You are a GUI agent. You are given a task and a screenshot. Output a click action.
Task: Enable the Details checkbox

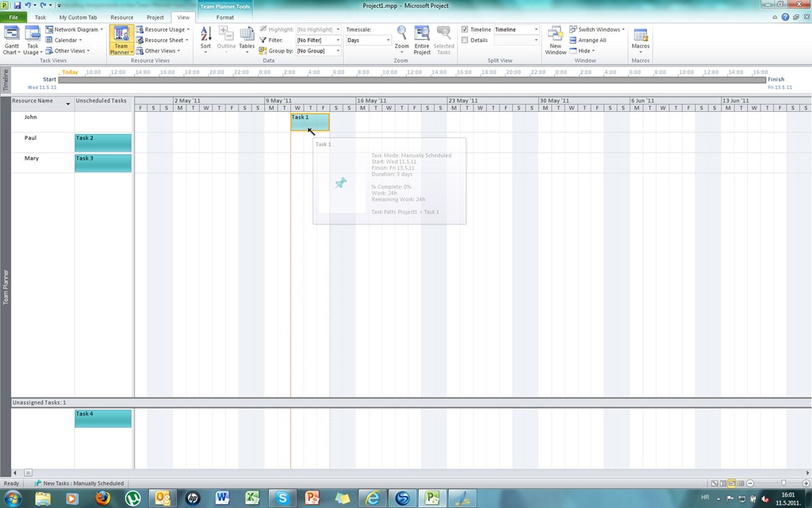(465, 40)
